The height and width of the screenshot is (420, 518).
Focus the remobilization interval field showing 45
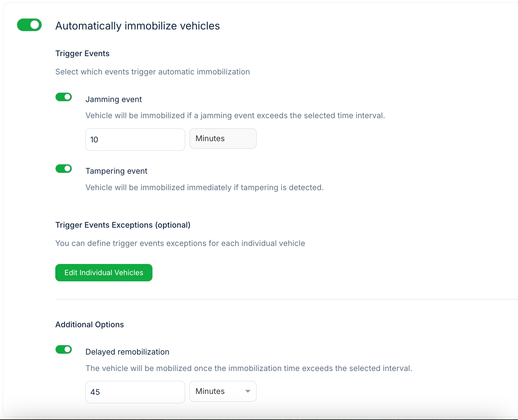pos(135,392)
